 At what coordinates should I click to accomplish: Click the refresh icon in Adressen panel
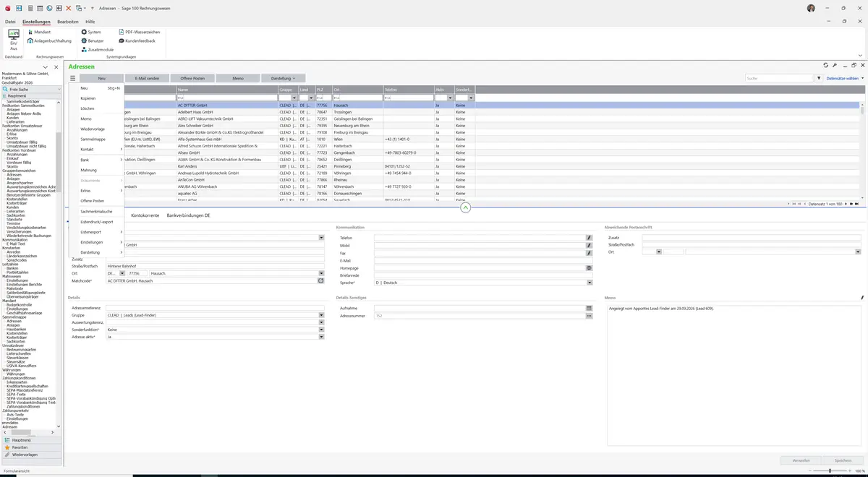coord(825,66)
